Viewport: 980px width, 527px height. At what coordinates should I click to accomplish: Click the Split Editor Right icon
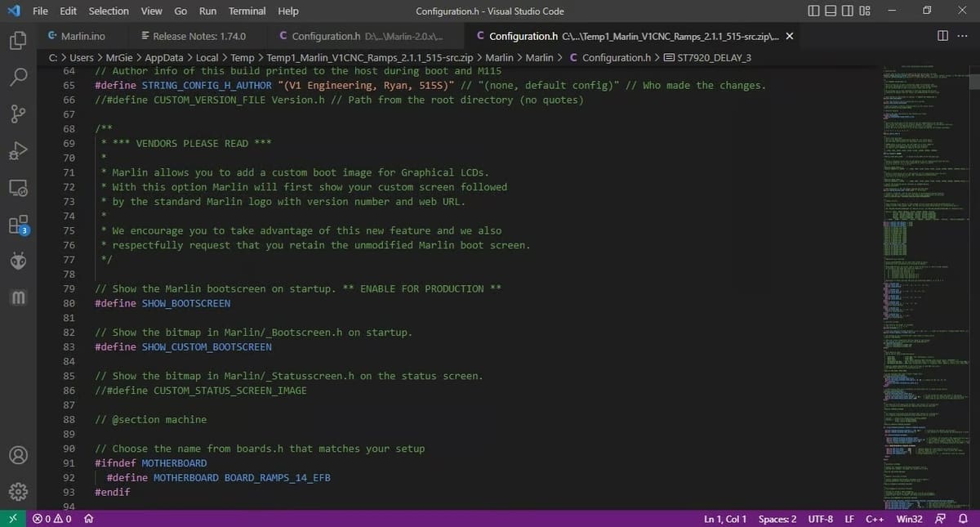943,36
